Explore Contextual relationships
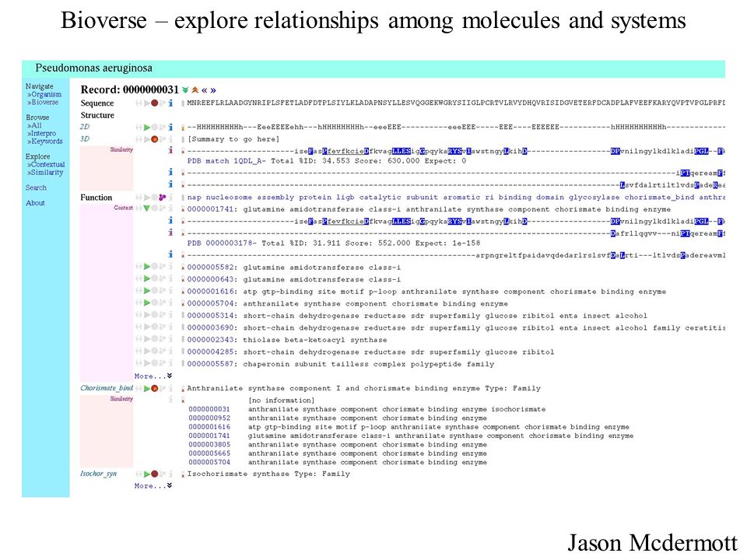This screenshot has height=560, width=747. [46, 164]
